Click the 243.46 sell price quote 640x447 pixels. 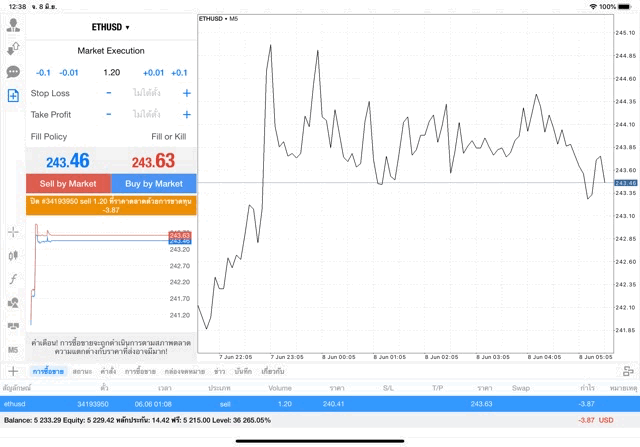[x=68, y=161]
